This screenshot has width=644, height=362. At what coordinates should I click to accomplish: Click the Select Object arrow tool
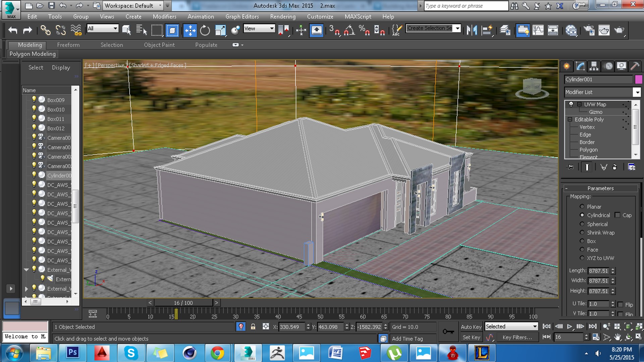pyautogui.click(x=126, y=31)
